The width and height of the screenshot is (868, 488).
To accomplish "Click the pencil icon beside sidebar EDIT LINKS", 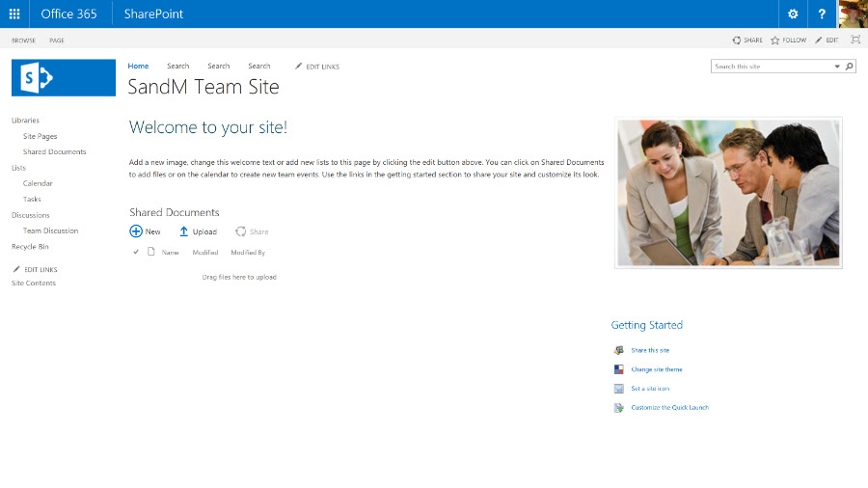I will pos(16,269).
